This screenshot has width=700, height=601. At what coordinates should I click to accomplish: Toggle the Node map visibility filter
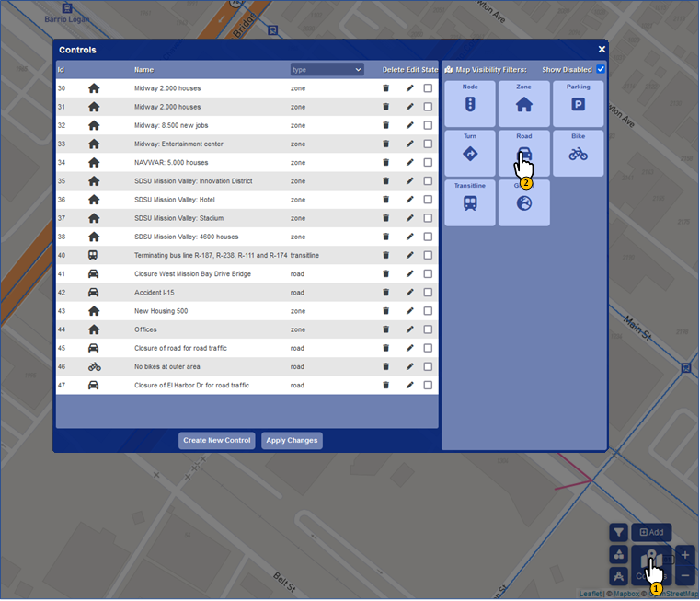coord(470,104)
